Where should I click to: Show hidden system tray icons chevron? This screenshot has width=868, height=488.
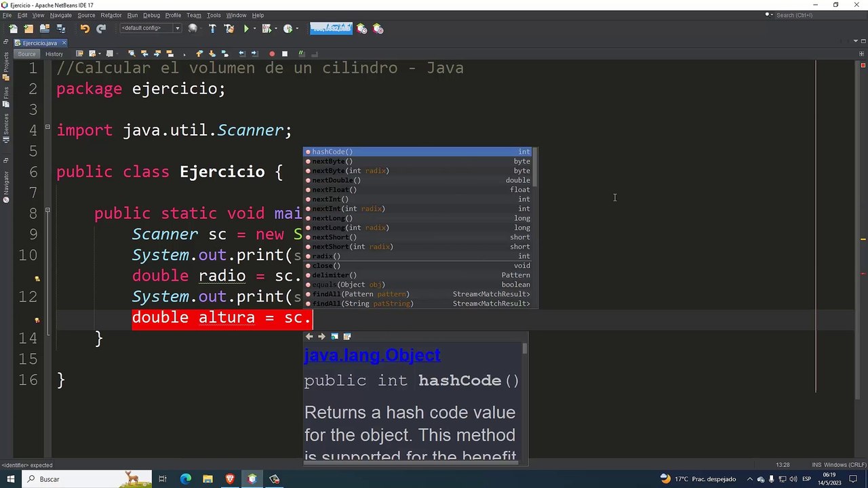tap(750, 479)
